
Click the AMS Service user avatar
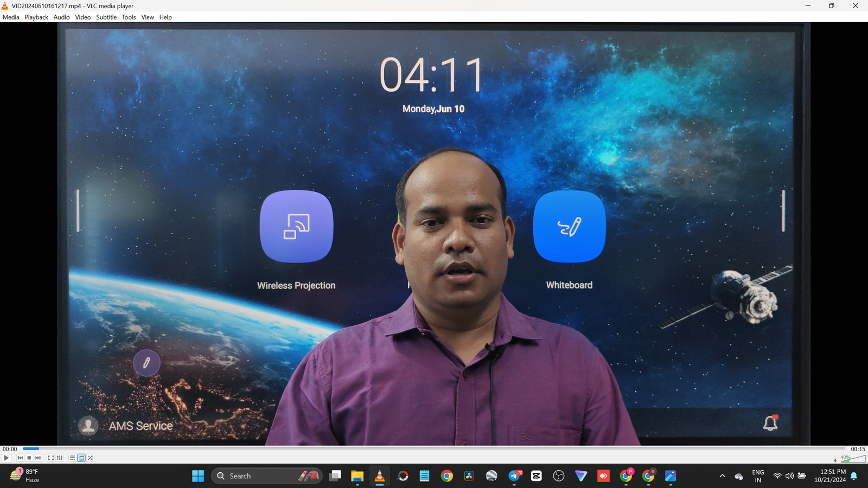click(x=88, y=426)
